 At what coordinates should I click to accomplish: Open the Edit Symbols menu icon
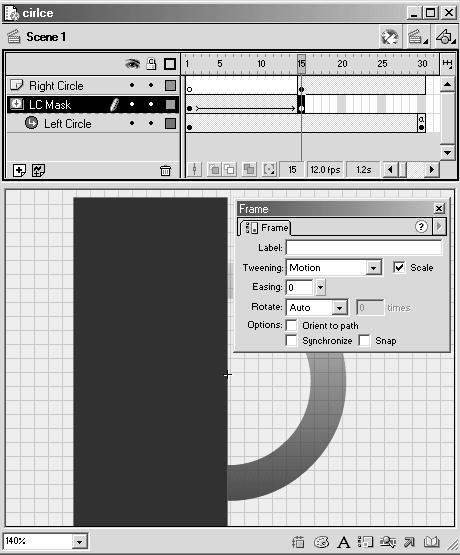pyautogui.click(x=445, y=37)
